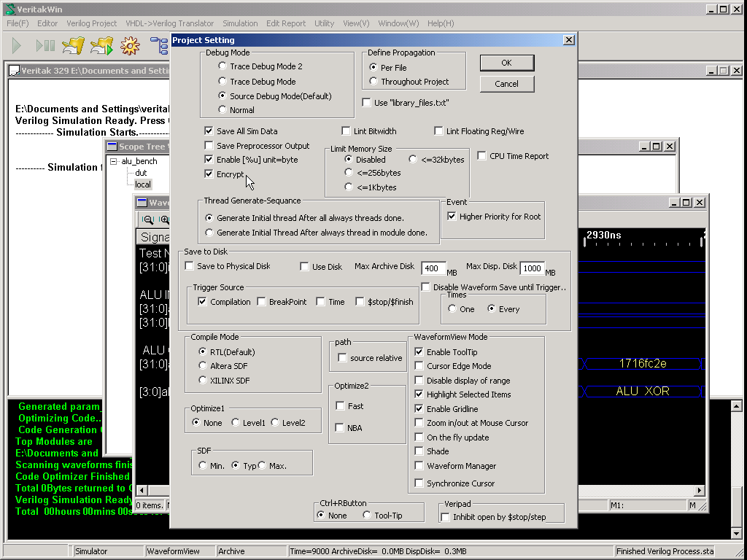Click the scope hierarchy tree toolbar icon
747x560 pixels.
158,47
